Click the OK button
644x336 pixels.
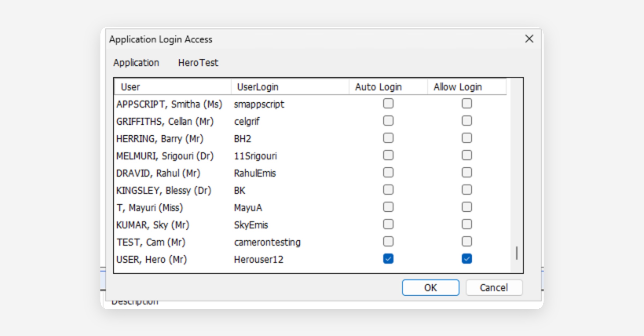(x=430, y=288)
